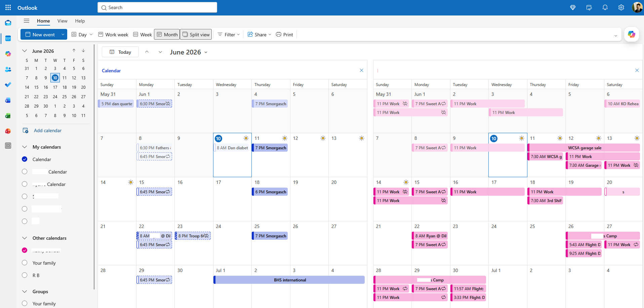Expand New event dropdown arrow
This screenshot has height=308, width=644.
click(x=63, y=34)
